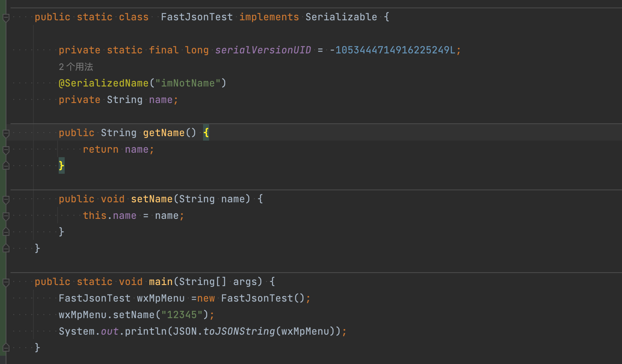The image size is (622, 364).
Task: Click fold marker beside 'return name;' line
Action: point(6,150)
